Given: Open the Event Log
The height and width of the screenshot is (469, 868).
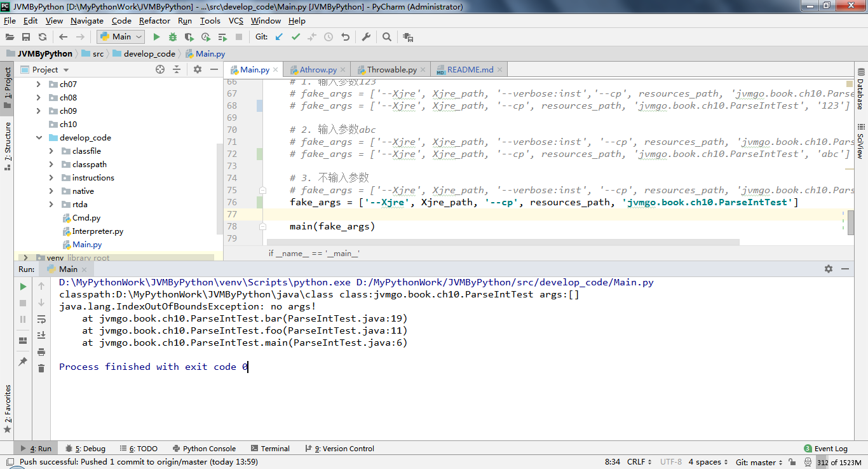Looking at the screenshot, I should pos(825,449).
